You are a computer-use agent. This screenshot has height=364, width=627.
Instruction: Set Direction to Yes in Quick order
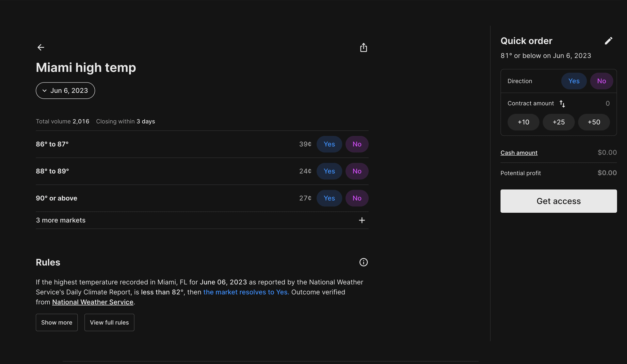pos(574,81)
